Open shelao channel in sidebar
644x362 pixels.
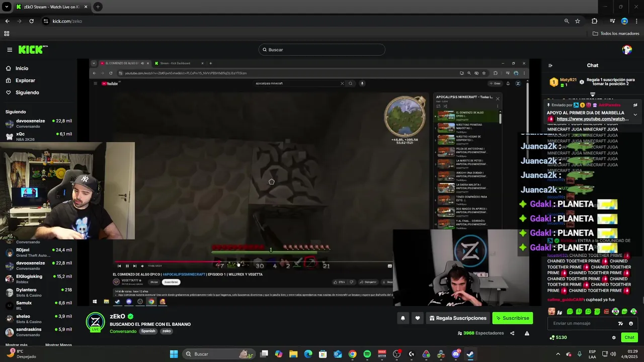click(x=38, y=318)
